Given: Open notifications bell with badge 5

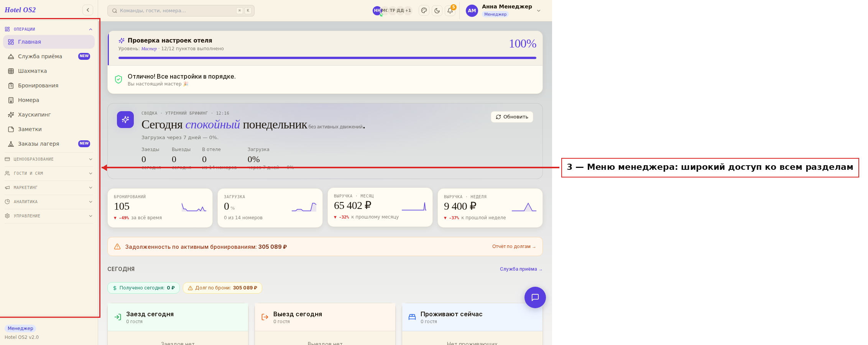Looking at the screenshot, I should click(x=450, y=11).
